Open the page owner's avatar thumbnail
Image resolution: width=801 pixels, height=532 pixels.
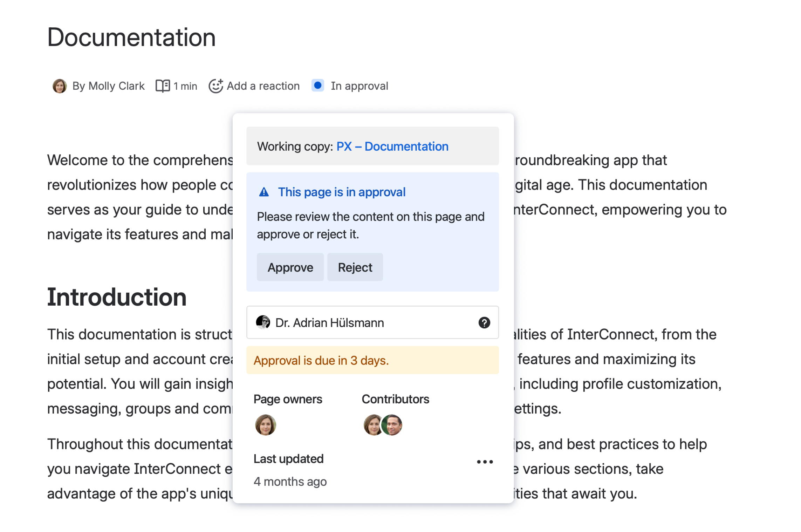coord(265,425)
